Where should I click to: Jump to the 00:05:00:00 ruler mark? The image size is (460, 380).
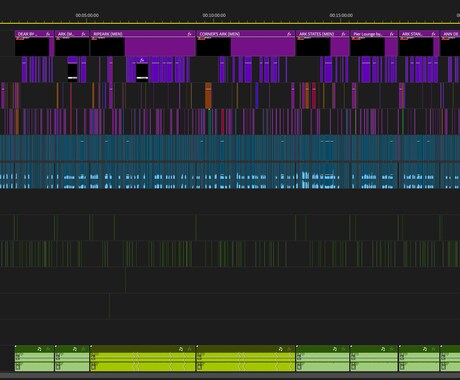click(x=87, y=15)
